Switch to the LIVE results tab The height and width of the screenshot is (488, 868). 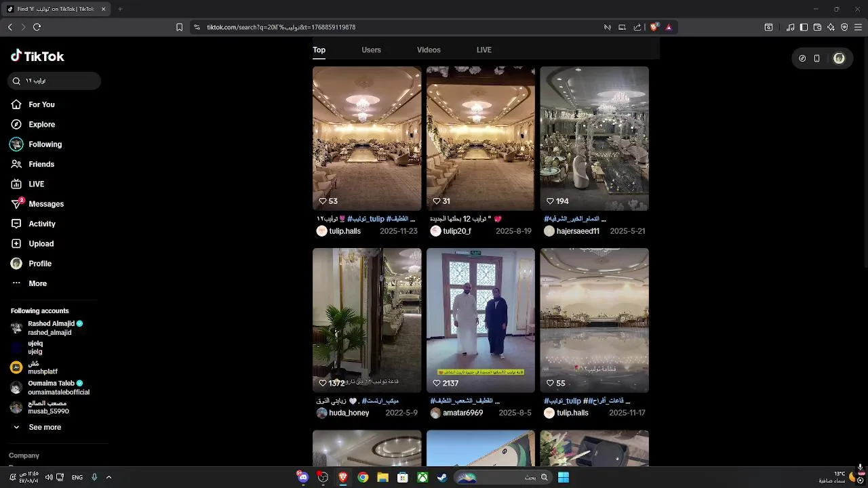click(x=484, y=50)
